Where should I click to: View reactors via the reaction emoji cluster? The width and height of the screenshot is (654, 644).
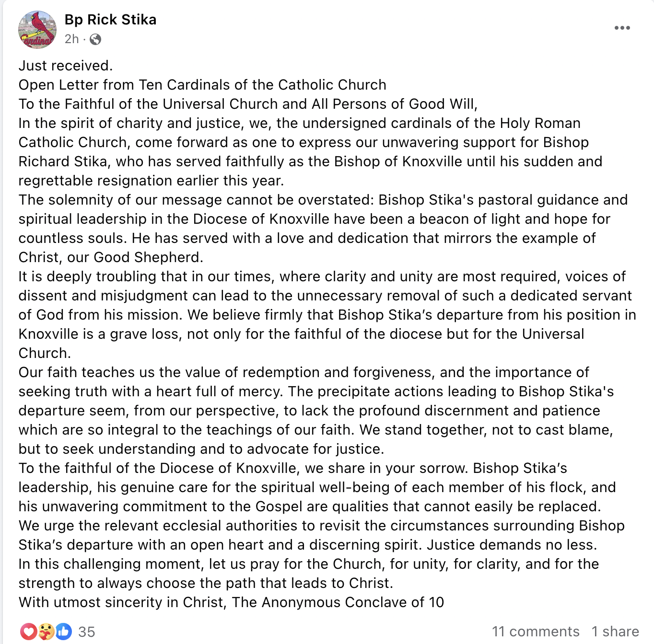click(x=45, y=632)
